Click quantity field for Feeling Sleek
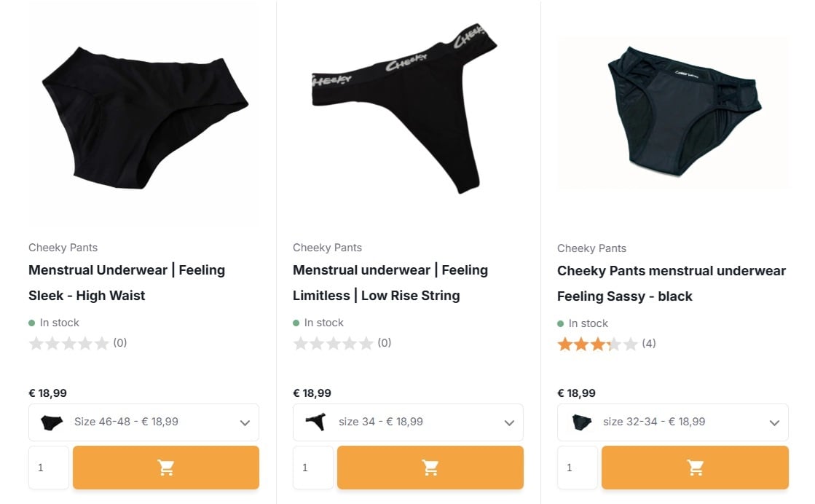 click(49, 468)
